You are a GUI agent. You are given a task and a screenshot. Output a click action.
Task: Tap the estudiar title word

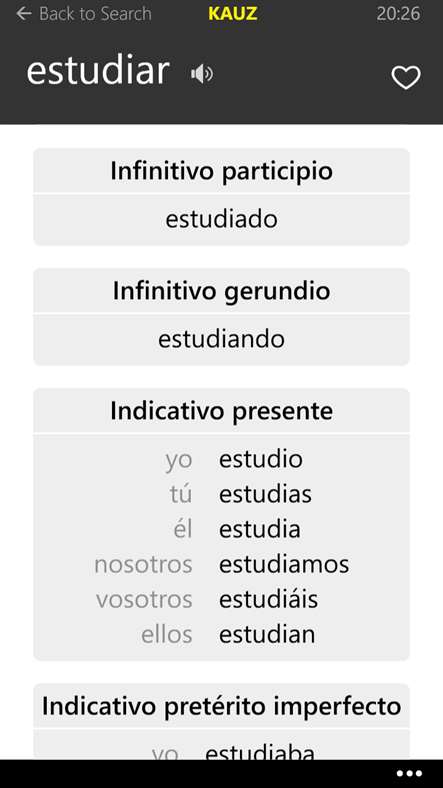98,71
